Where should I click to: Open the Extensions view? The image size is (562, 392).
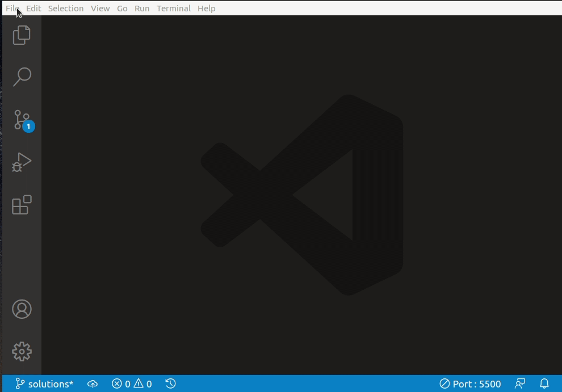click(x=22, y=205)
